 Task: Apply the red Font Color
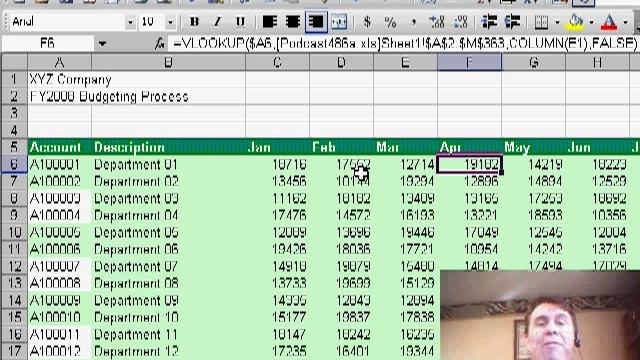(609, 22)
